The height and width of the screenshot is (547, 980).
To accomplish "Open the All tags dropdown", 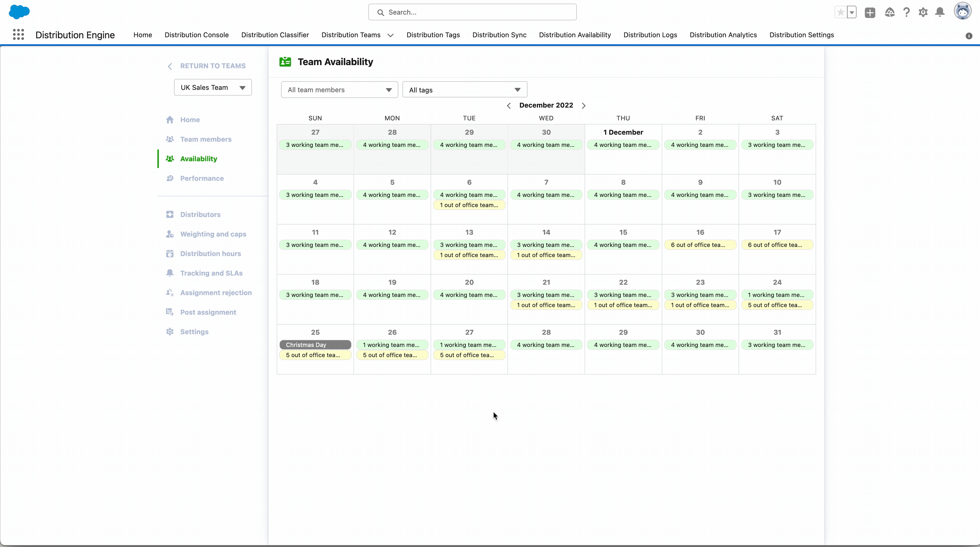I will click(464, 90).
